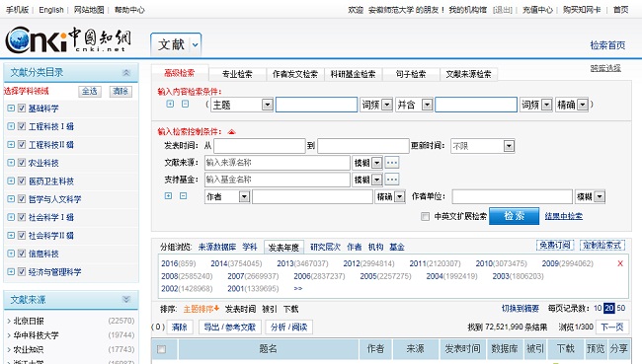Toggle the 基础科学 checkbox

(x=22, y=108)
